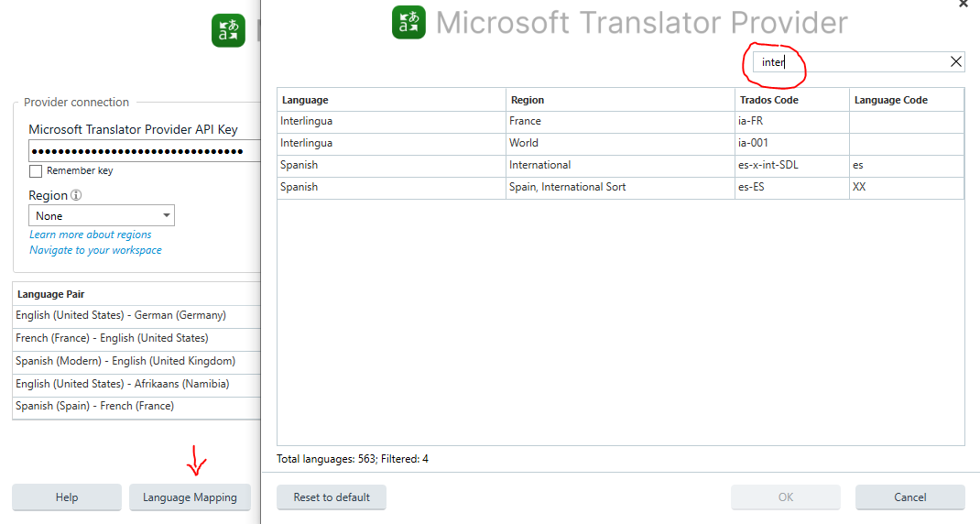This screenshot has width=980, height=524.
Task: Click the green translator icon in the provider window
Action: click(x=228, y=30)
